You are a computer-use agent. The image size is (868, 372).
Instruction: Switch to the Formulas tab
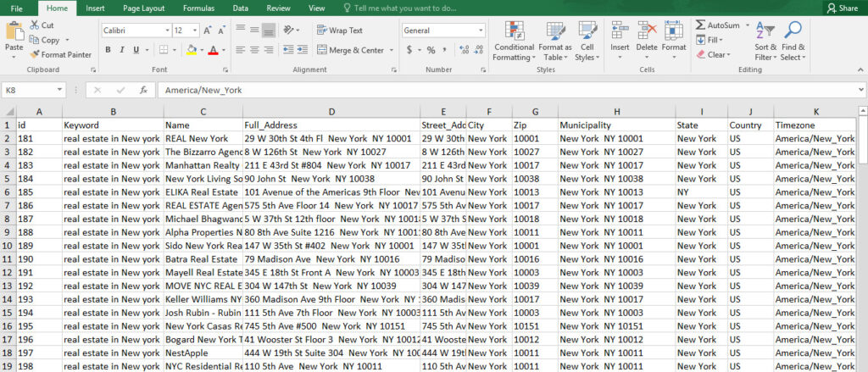[x=198, y=8]
